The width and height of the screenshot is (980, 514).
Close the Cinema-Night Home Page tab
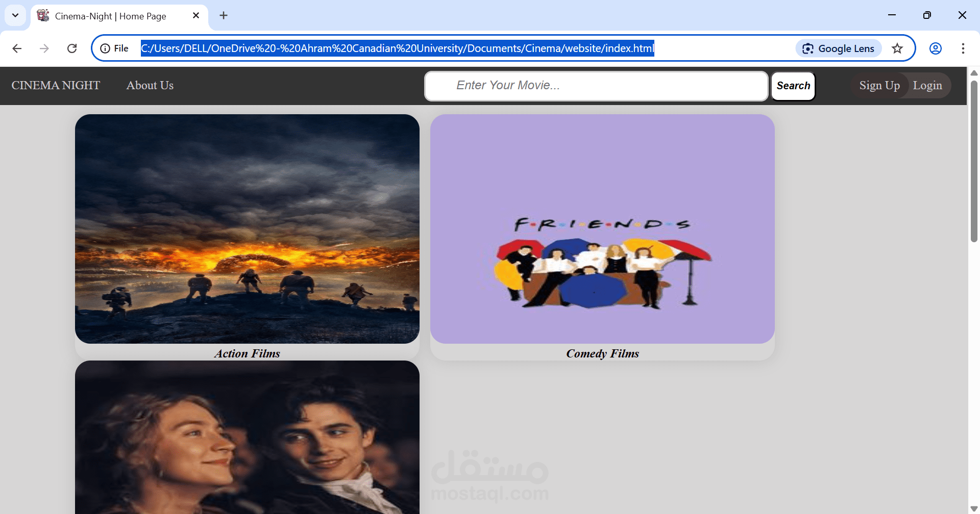click(196, 15)
